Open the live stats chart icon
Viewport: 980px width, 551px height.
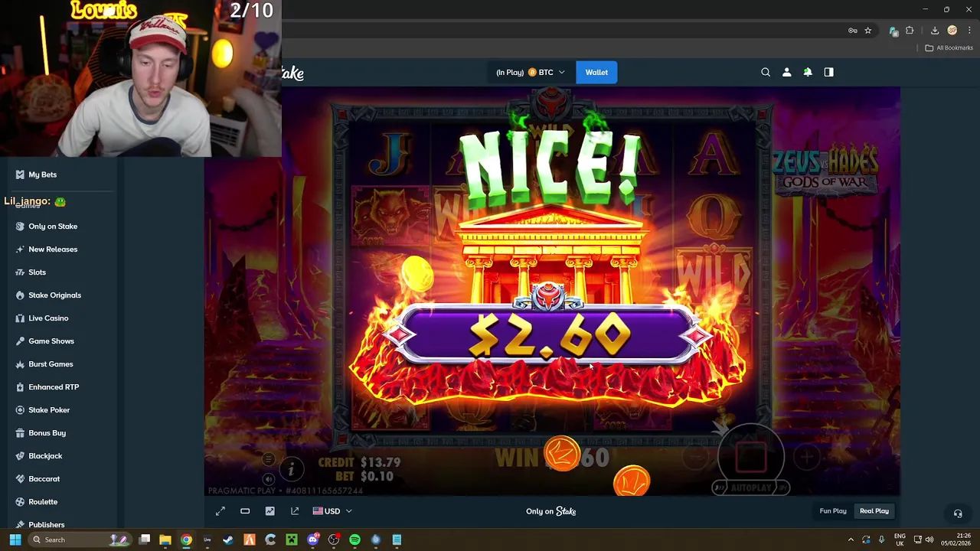click(x=269, y=511)
